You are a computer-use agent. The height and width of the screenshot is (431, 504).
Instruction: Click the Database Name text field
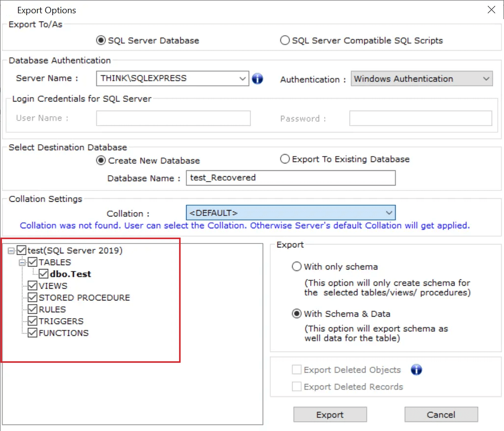[x=291, y=178]
